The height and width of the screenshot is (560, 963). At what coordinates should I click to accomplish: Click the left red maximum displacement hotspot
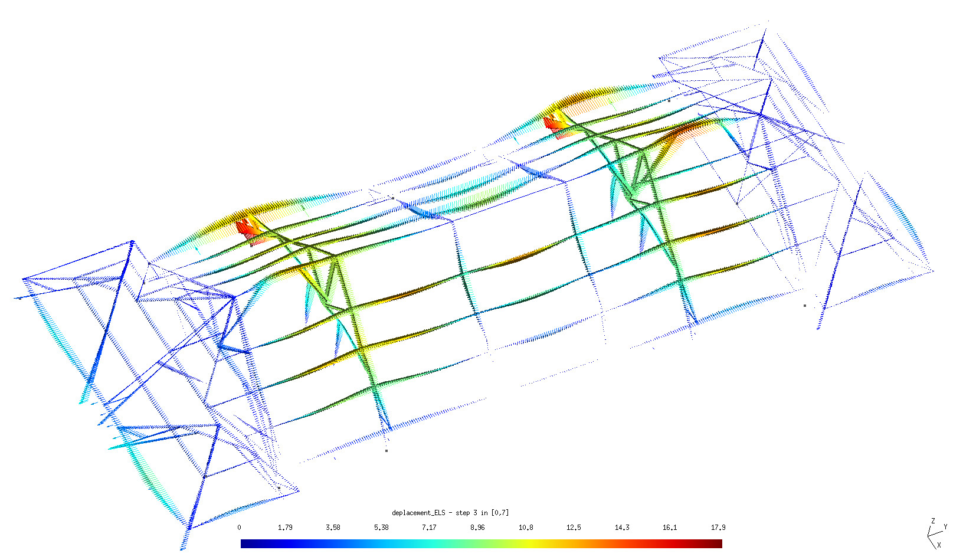coord(244,228)
